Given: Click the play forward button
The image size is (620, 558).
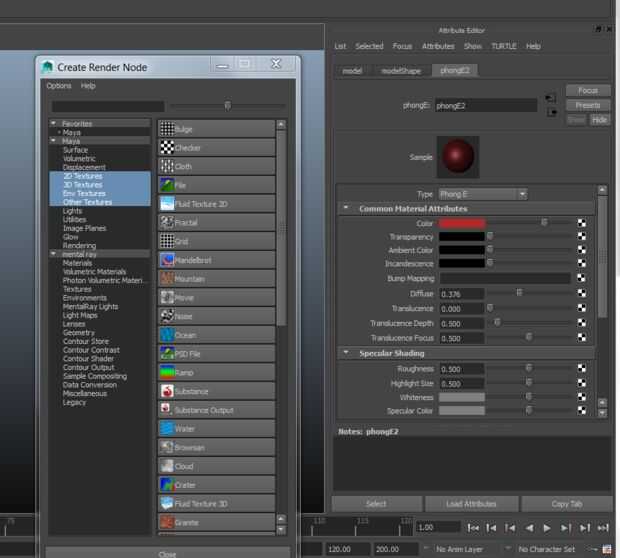Looking at the screenshot, I should pyautogui.click(x=547, y=528).
